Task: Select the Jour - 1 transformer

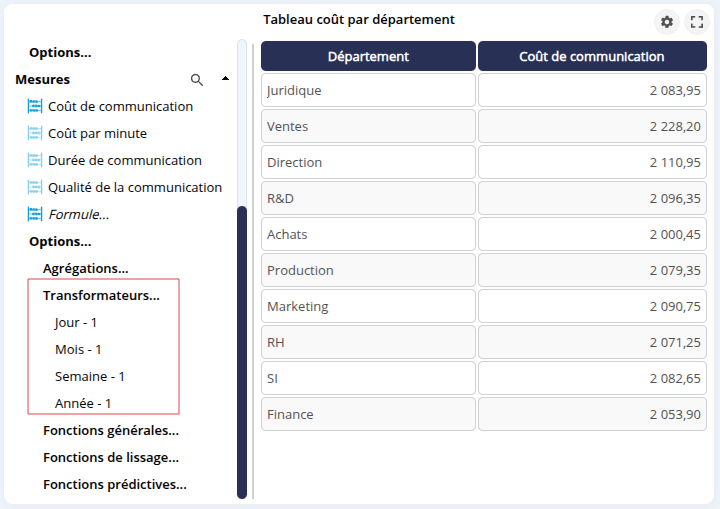Action: tap(76, 322)
